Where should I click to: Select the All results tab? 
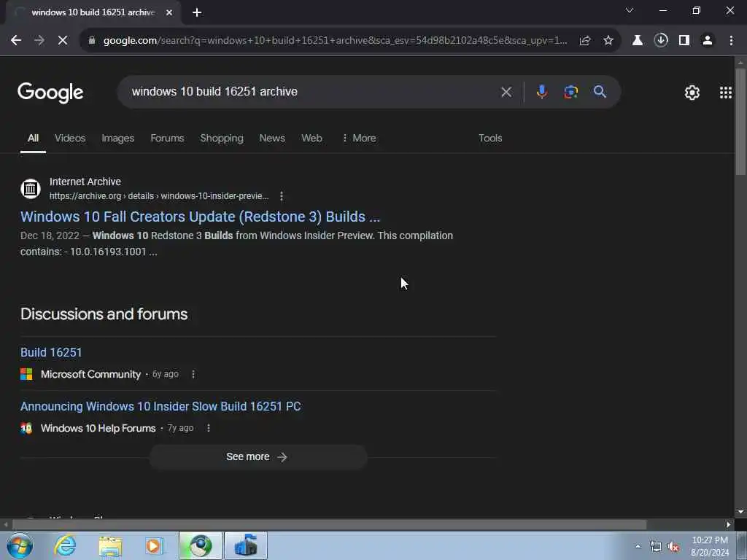click(x=33, y=138)
